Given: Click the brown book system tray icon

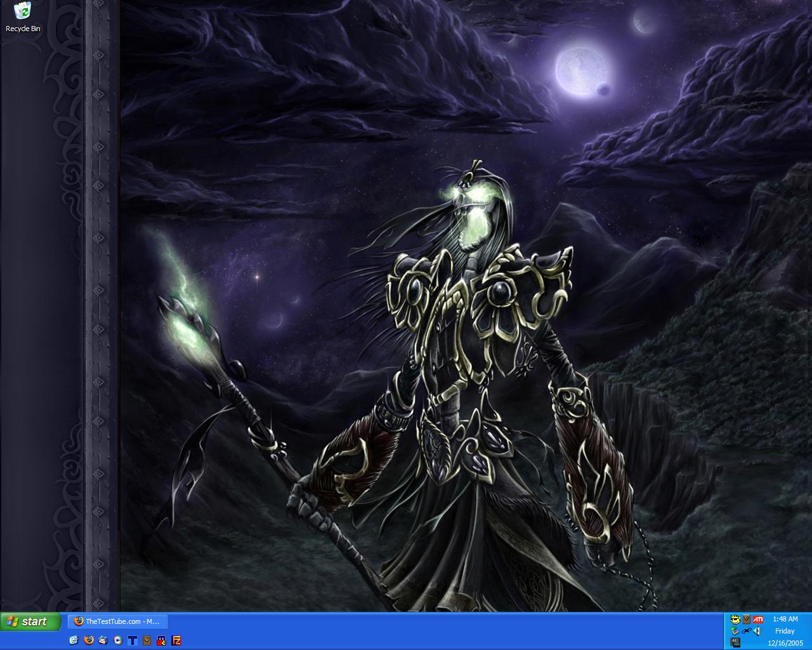Looking at the screenshot, I should coord(746,619).
